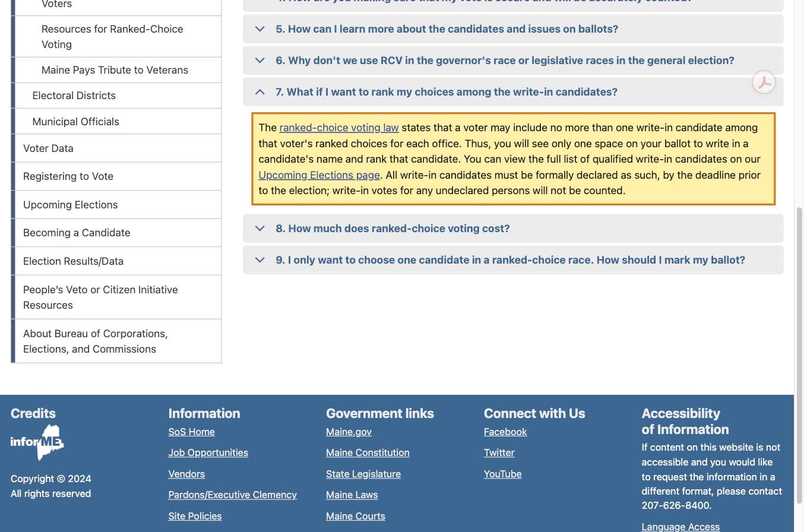Open Site Policies footer link
804x532 pixels.
pos(195,516)
